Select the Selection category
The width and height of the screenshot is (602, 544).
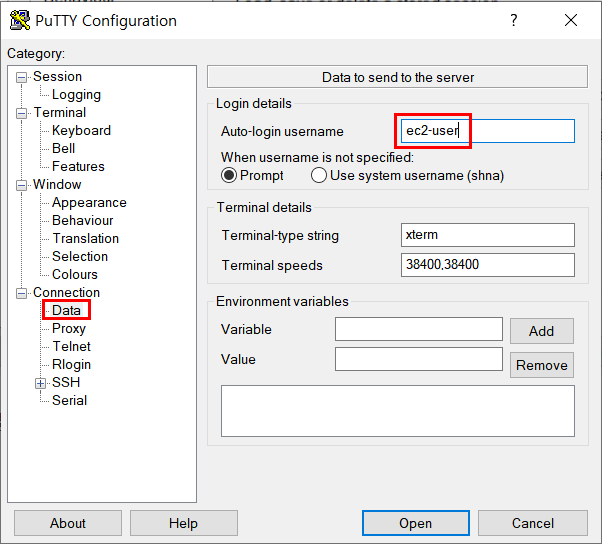coord(80,256)
